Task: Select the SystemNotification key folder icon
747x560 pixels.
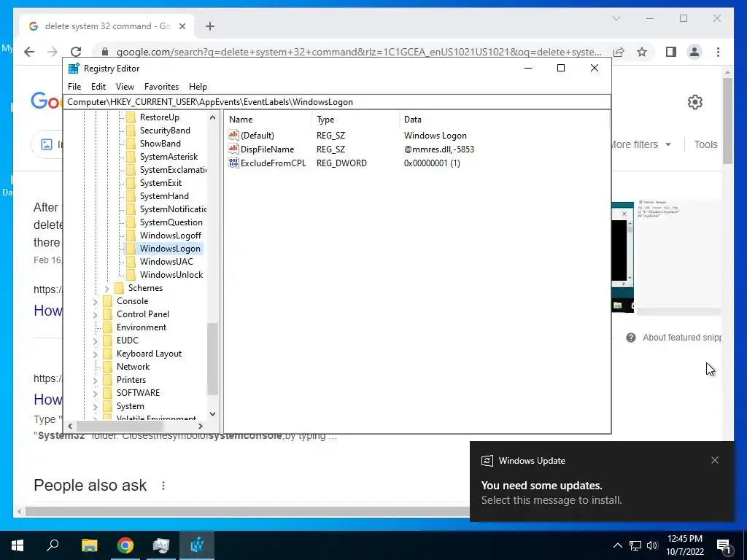Action: [x=131, y=209]
